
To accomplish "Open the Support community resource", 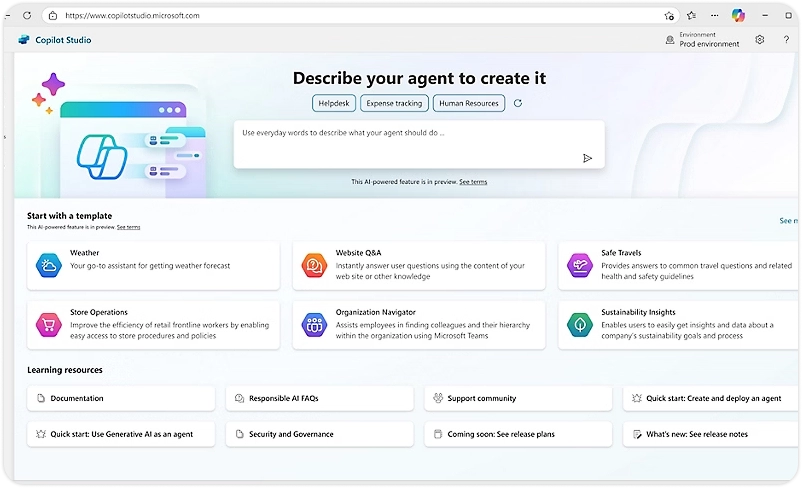I will click(518, 398).
